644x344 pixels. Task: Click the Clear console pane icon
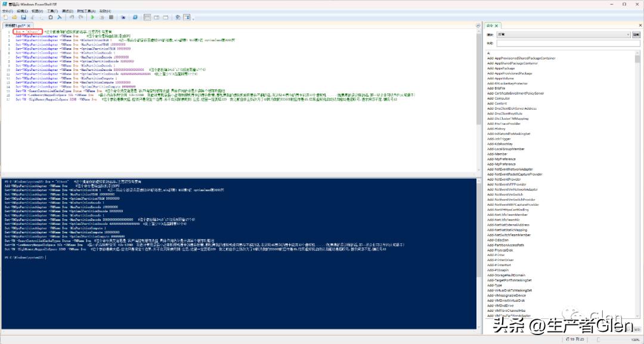(x=60, y=17)
